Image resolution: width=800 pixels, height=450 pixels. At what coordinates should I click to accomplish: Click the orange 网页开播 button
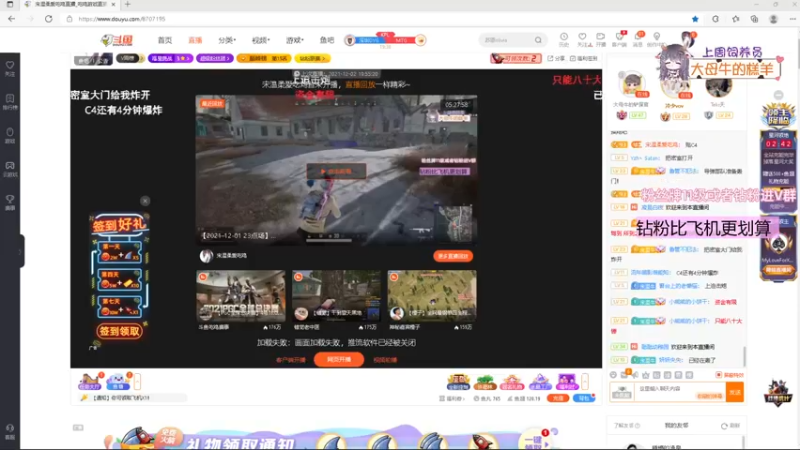339,360
